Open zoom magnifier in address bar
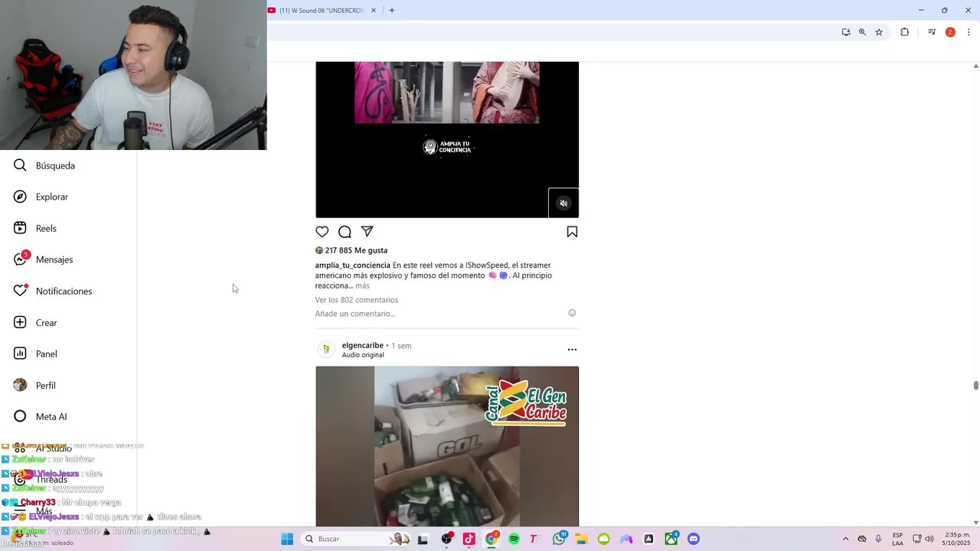Image resolution: width=980 pixels, height=551 pixels. coord(862,32)
